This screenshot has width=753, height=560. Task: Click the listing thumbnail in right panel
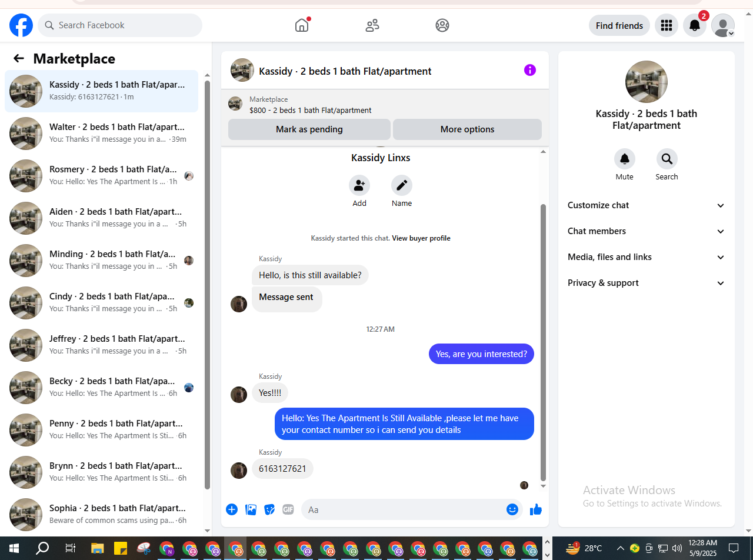[647, 82]
